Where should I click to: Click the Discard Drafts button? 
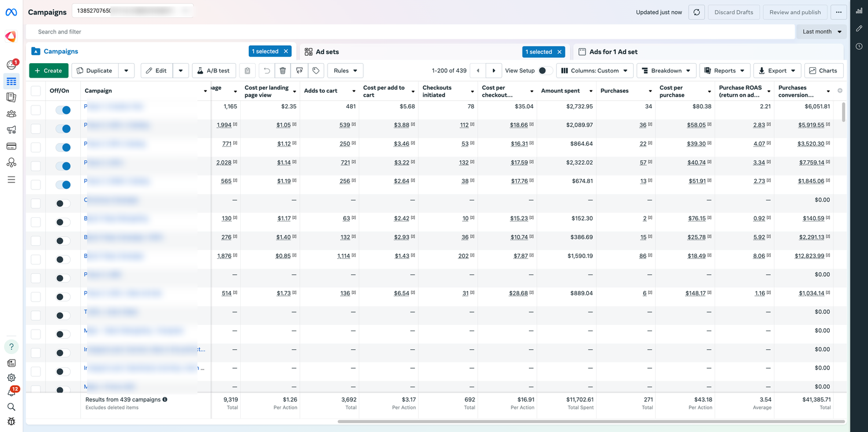tap(733, 12)
